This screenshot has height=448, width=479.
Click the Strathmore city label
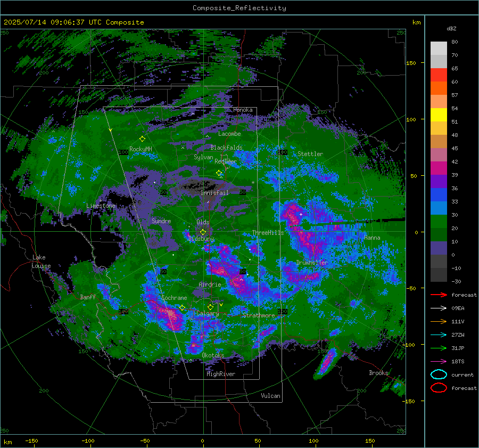pos(259,315)
